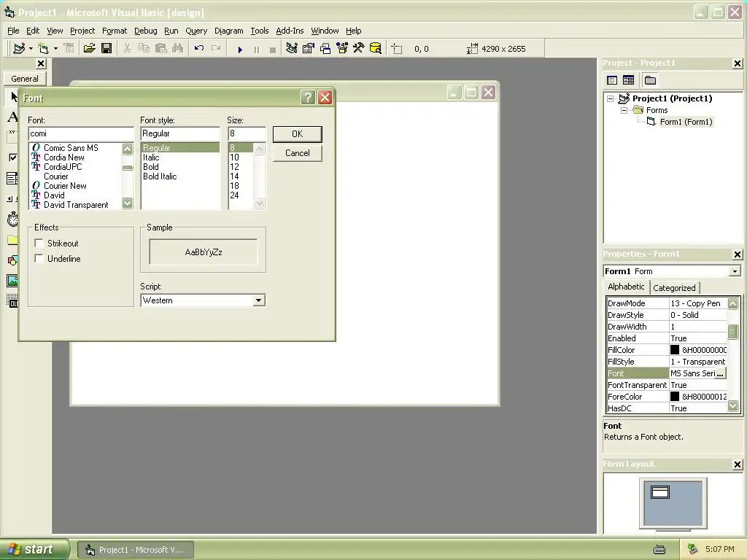Open the Form Layout Window toolbar icon
This screenshot has width=747, height=560.
[325, 48]
